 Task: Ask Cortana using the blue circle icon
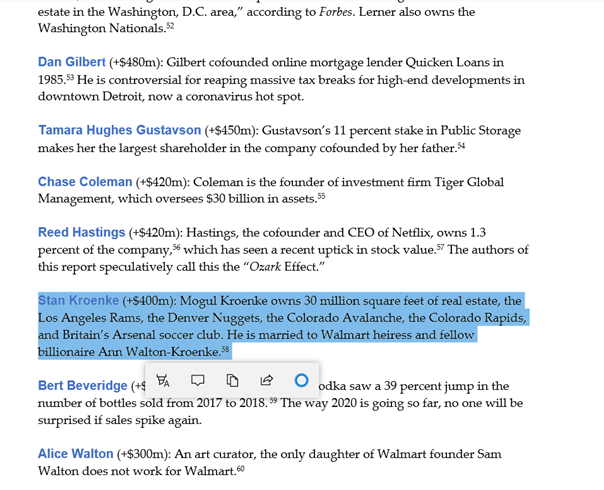(301, 380)
